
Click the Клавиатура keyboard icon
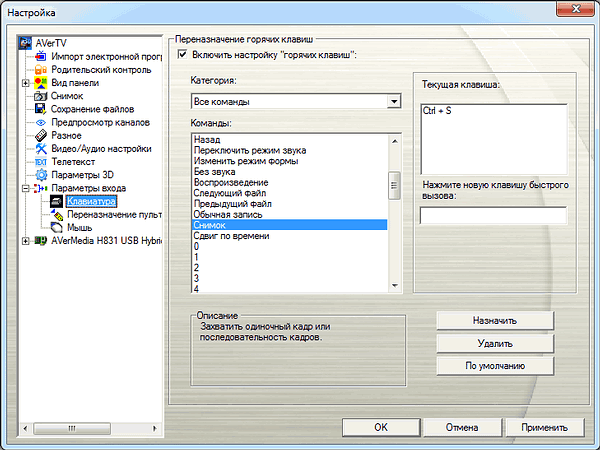tap(56, 201)
